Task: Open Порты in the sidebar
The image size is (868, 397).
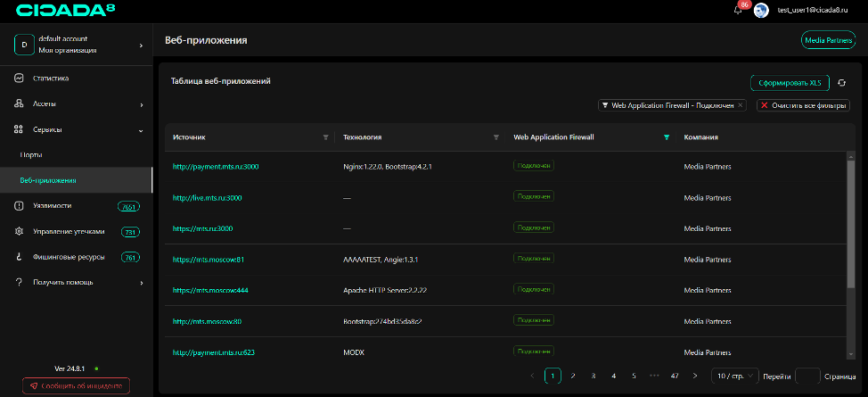Action: 31,155
